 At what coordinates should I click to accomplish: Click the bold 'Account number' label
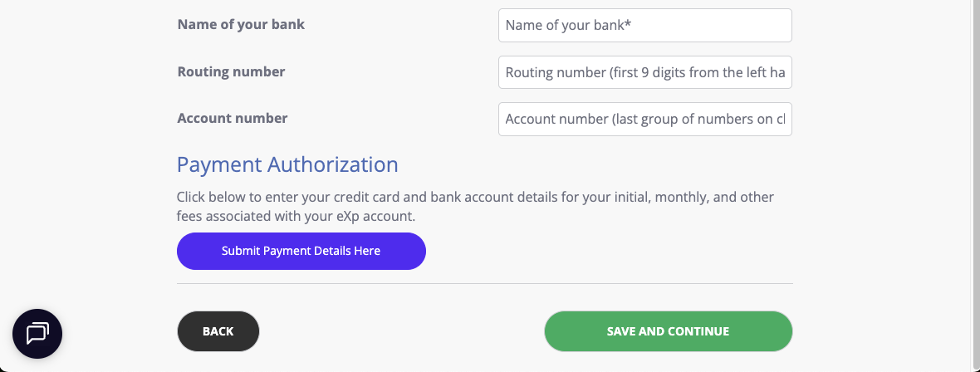[x=233, y=118]
